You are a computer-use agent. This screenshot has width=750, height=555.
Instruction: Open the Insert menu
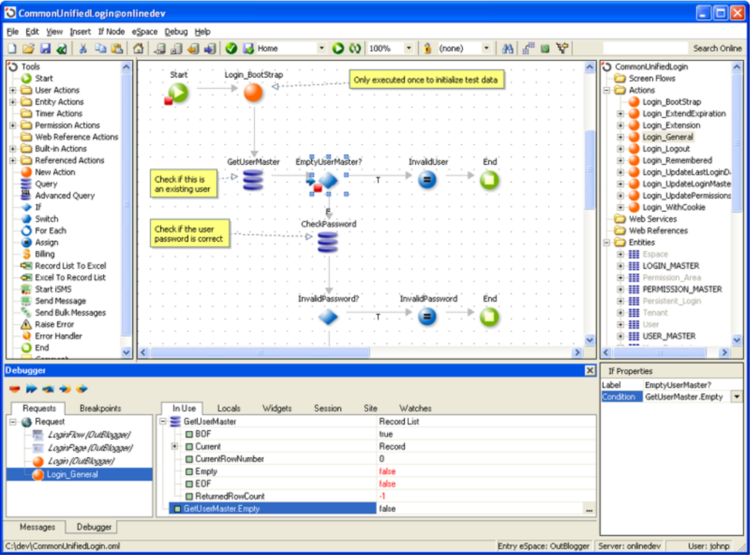coord(80,32)
